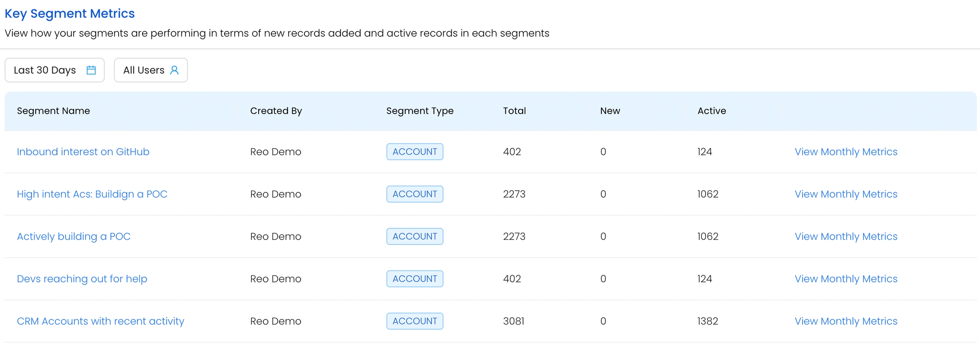Click the calendar icon in the date filter
This screenshot has width=980, height=345.
(x=91, y=70)
